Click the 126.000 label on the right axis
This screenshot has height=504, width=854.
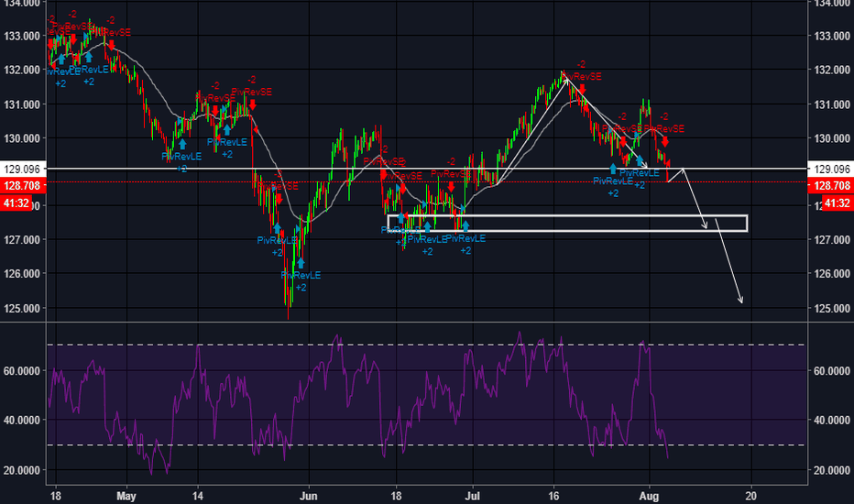tap(832, 273)
